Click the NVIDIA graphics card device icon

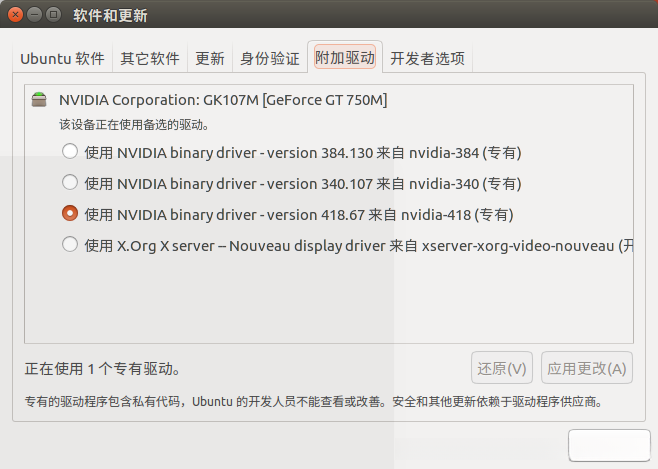point(39,99)
